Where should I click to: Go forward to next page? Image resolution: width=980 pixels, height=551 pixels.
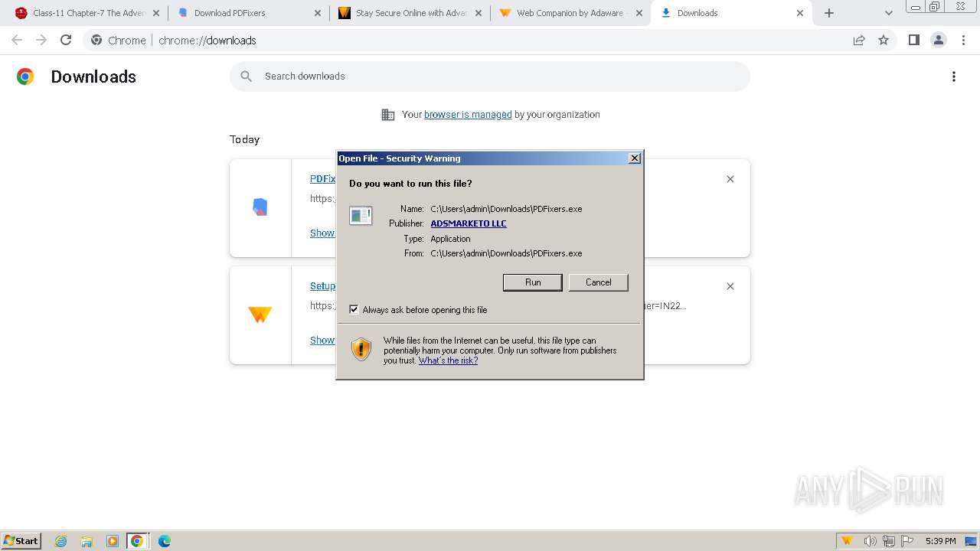[41, 40]
